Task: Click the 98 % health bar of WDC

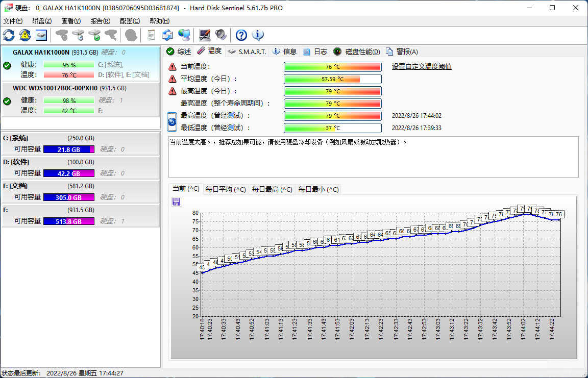Action: click(69, 100)
